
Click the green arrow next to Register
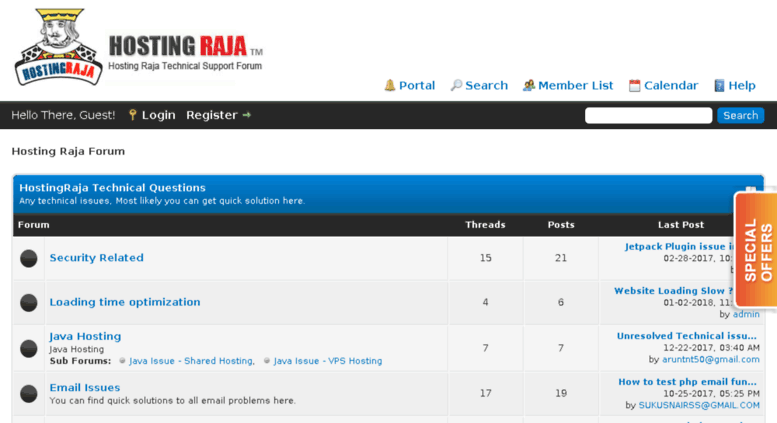(x=247, y=115)
